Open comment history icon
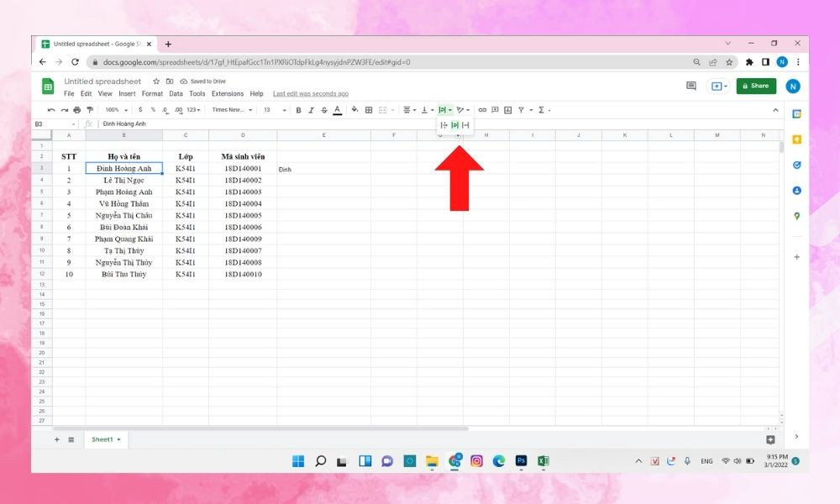Viewport: 840px width, 504px height. point(691,86)
